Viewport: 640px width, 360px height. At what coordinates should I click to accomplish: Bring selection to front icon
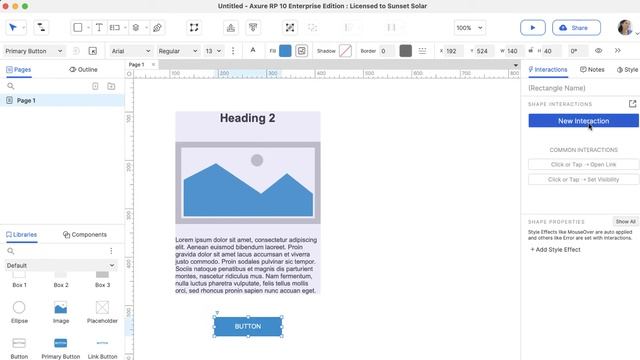coord(231,27)
